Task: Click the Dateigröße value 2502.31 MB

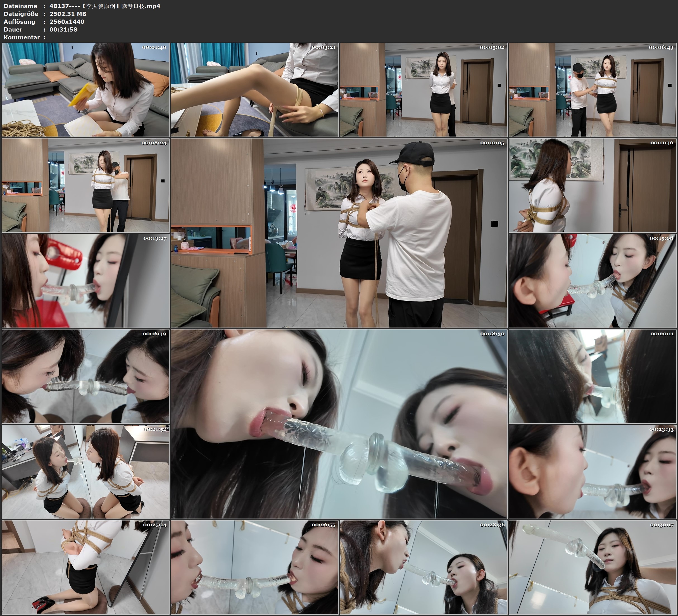Action: (68, 14)
